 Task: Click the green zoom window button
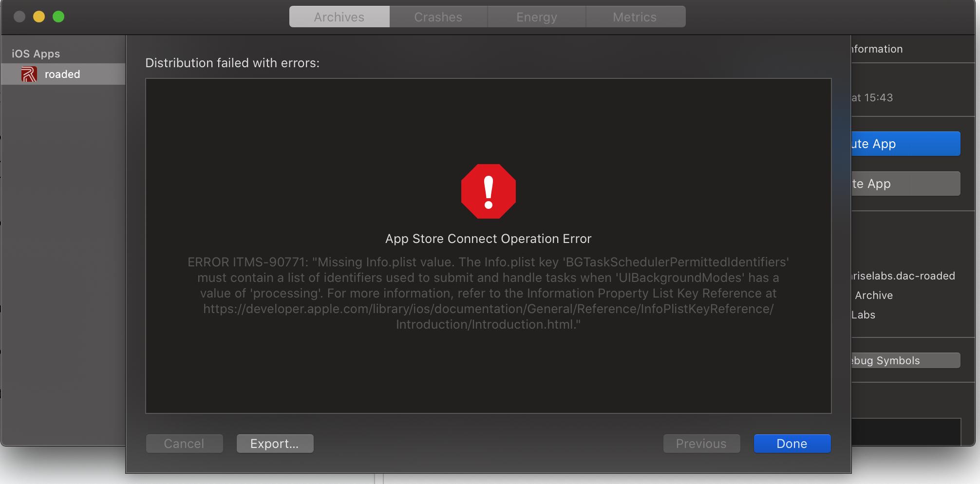58,17
